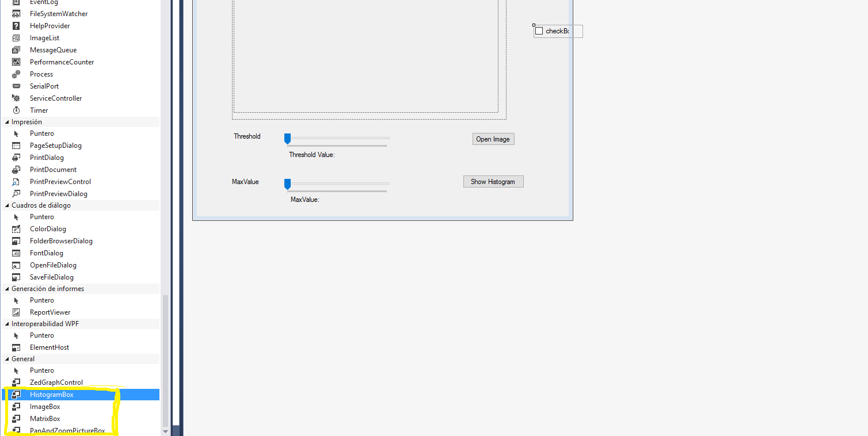This screenshot has height=436, width=868.
Task: Select the ColorDialog toolbox item
Action: coord(48,228)
